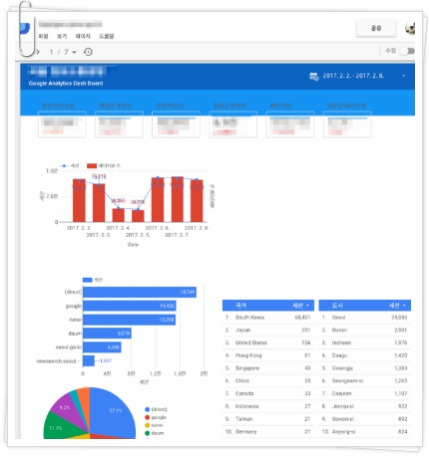Image resolution: width=429 pixels, height=457 pixels.
Task: Click the daum horizontal bar
Action: click(x=107, y=333)
